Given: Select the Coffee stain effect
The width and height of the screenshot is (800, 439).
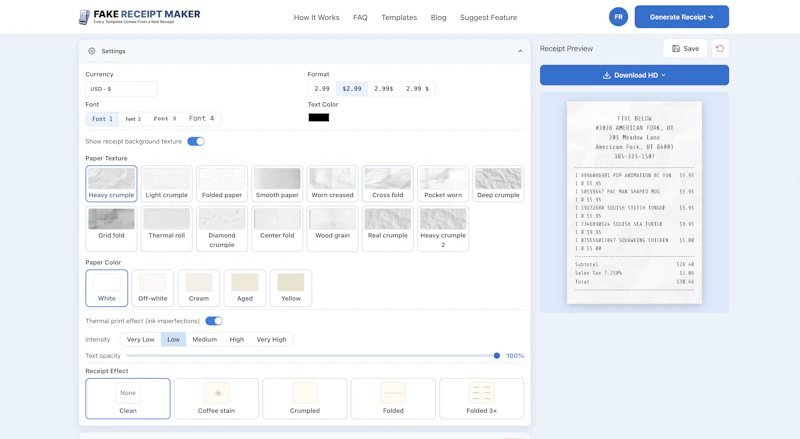Looking at the screenshot, I should (216, 399).
